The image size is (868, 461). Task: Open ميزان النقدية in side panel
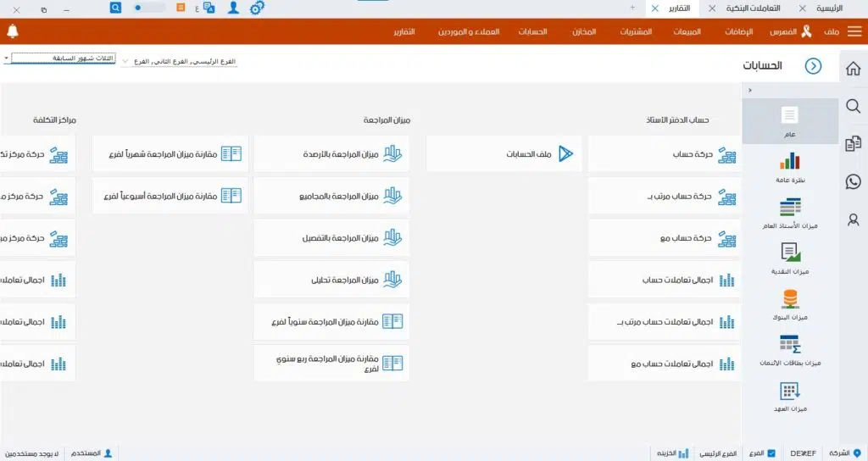coord(789,255)
